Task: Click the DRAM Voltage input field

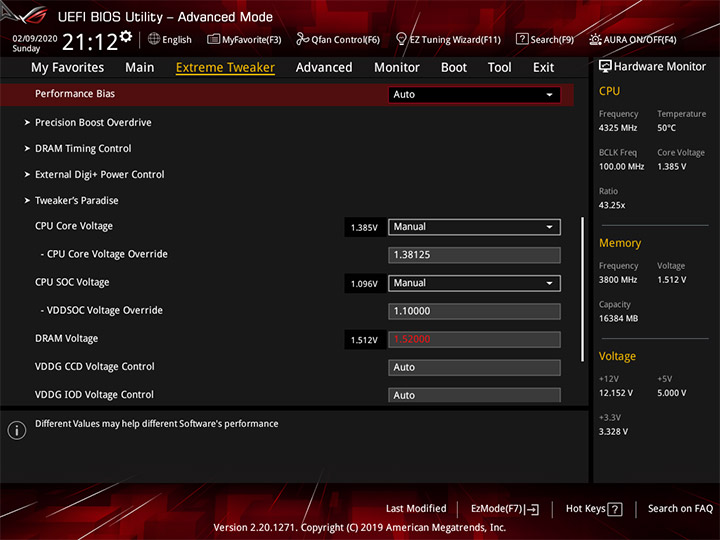Action: (474, 340)
